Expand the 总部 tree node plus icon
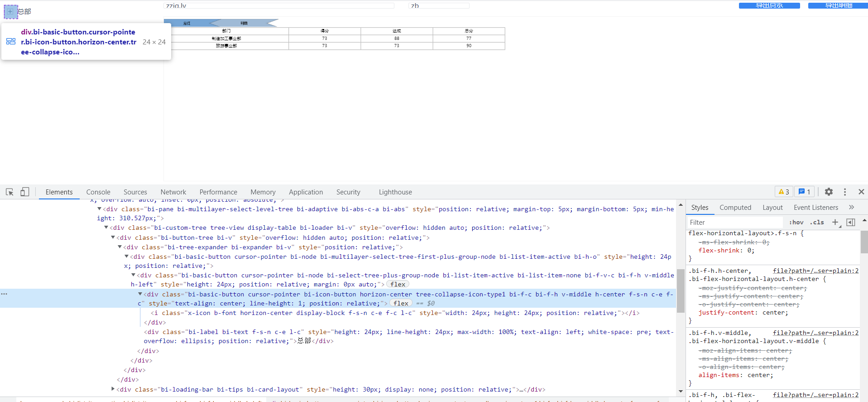The width and height of the screenshot is (868, 402). tap(10, 11)
